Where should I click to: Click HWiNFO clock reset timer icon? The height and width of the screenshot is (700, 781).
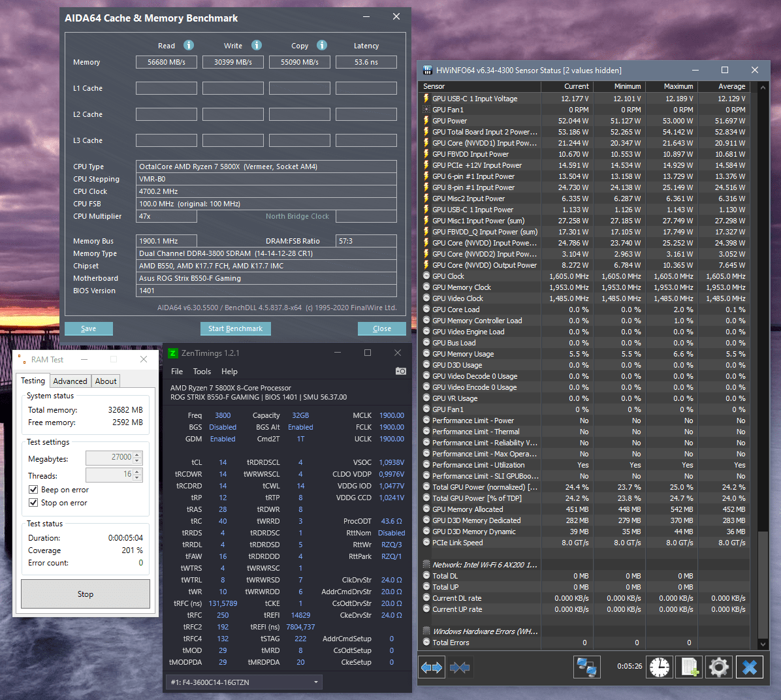(660, 667)
